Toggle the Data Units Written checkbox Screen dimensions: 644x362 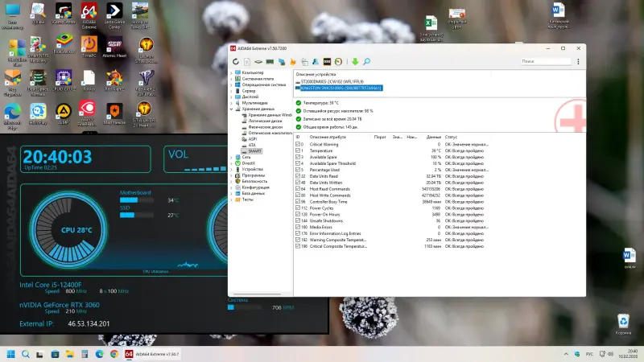pos(298,183)
